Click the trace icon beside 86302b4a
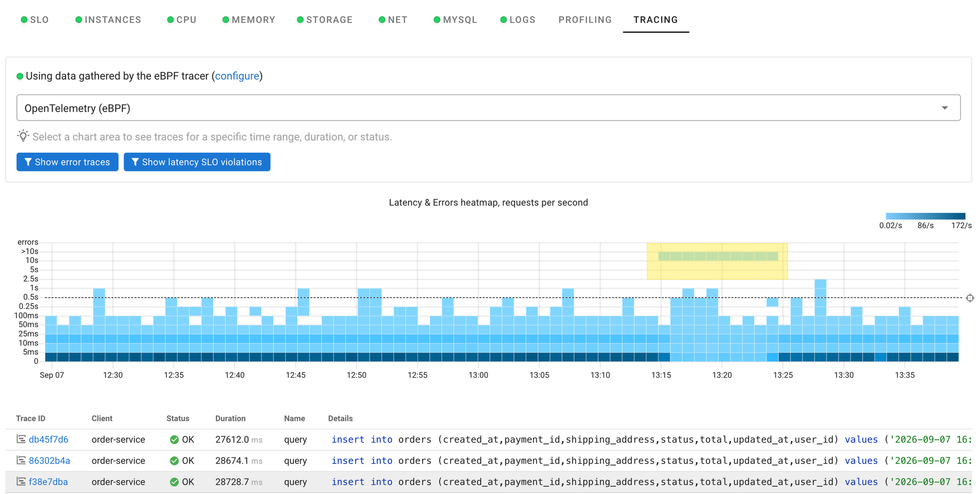The width and height of the screenshot is (980, 494). (x=21, y=460)
